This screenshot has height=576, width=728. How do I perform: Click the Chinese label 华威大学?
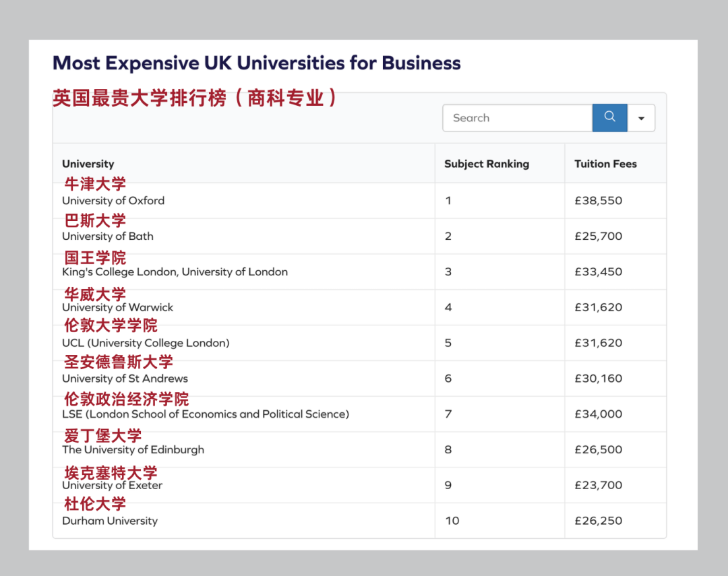[95, 294]
